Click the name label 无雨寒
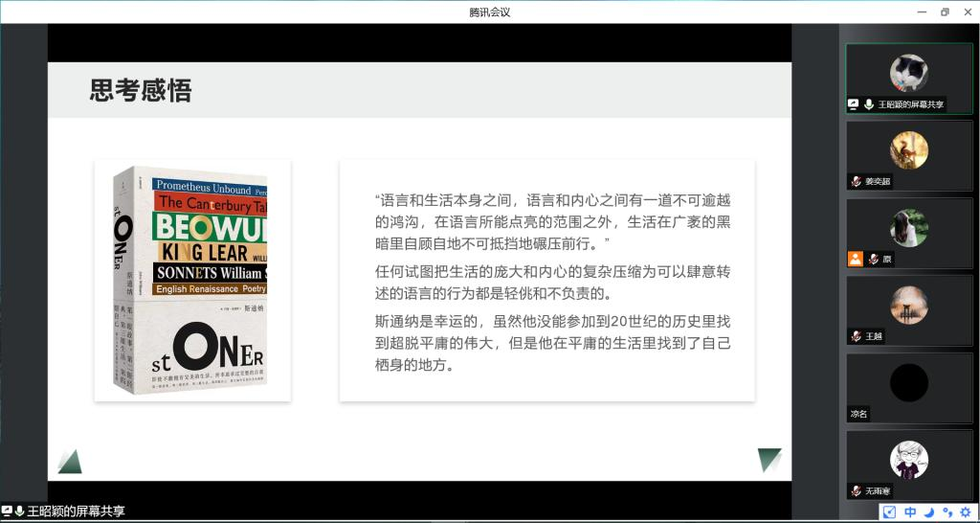 click(x=879, y=491)
